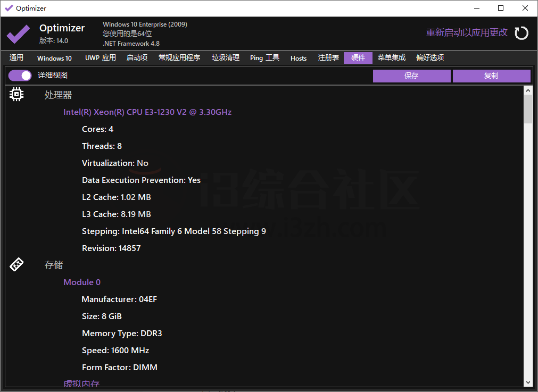Click the Optimizer purple checkmark logo
538x392 pixels.
tap(18, 34)
